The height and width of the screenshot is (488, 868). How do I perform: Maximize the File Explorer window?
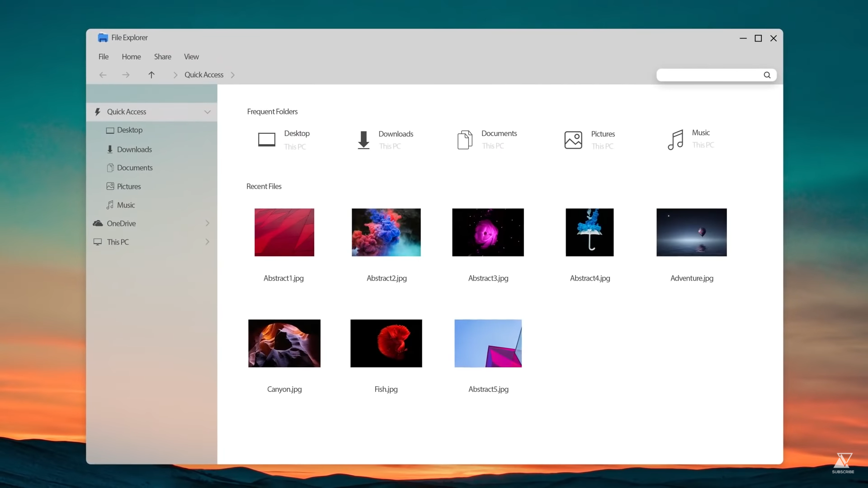758,38
